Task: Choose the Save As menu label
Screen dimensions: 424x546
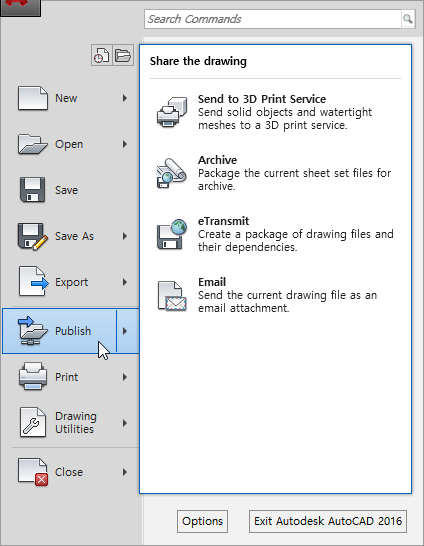Action: 74,236
